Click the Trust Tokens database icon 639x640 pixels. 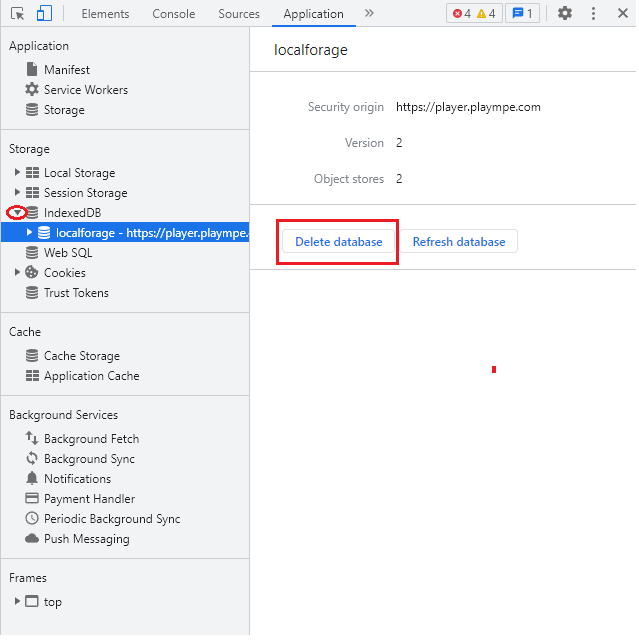click(x=32, y=294)
